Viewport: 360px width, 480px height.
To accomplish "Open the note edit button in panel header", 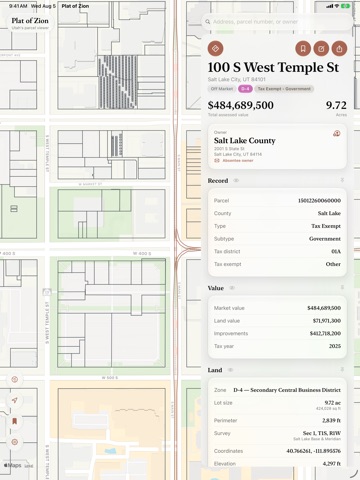I will (321, 49).
